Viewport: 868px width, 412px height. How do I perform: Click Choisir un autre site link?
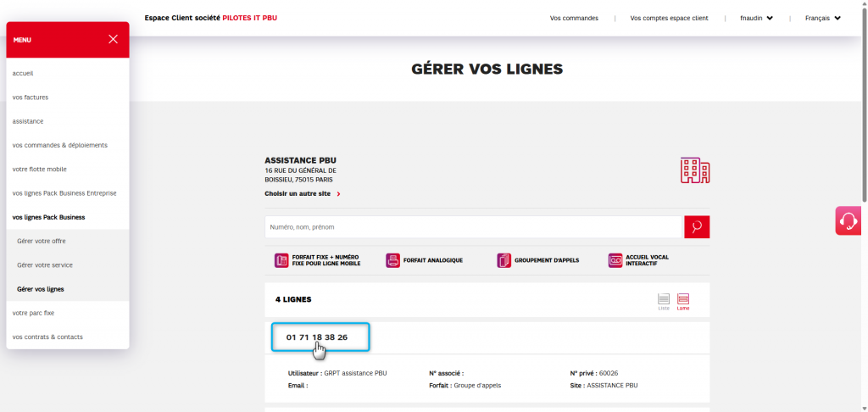pos(303,194)
